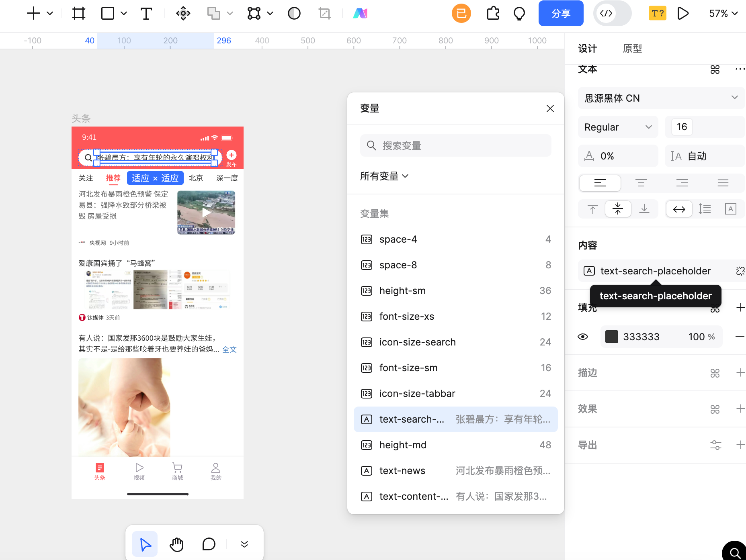Select the move cursor tool
This screenshot has height=560, width=746.
pyautogui.click(x=145, y=544)
